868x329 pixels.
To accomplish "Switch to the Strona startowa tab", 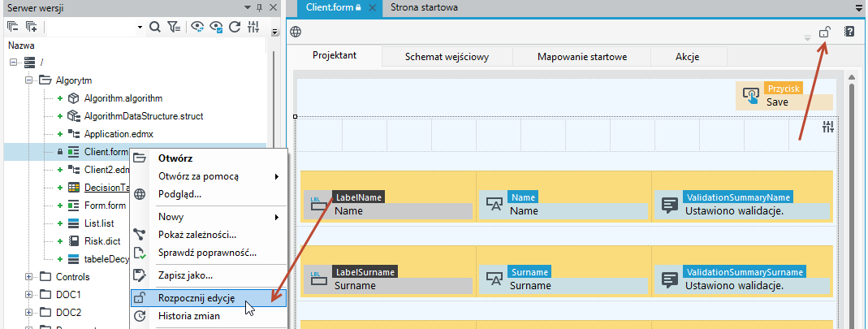I will [x=424, y=8].
